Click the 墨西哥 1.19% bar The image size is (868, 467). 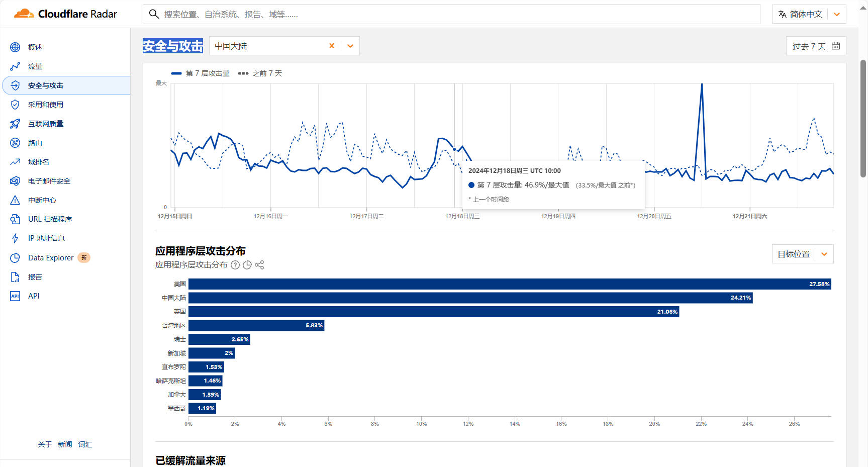click(202, 409)
